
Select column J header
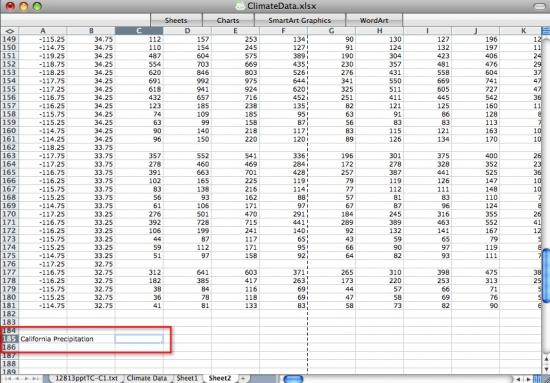click(x=475, y=31)
